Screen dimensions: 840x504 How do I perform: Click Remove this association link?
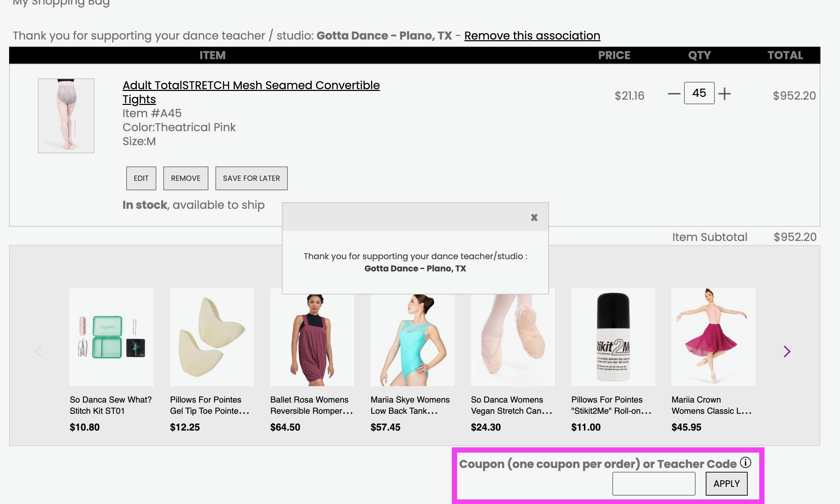pos(532,35)
